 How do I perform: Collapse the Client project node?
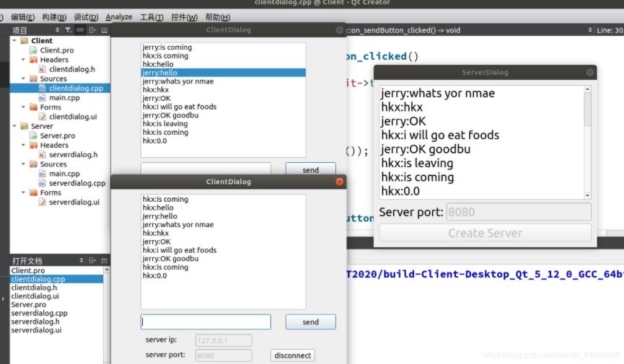pos(14,40)
